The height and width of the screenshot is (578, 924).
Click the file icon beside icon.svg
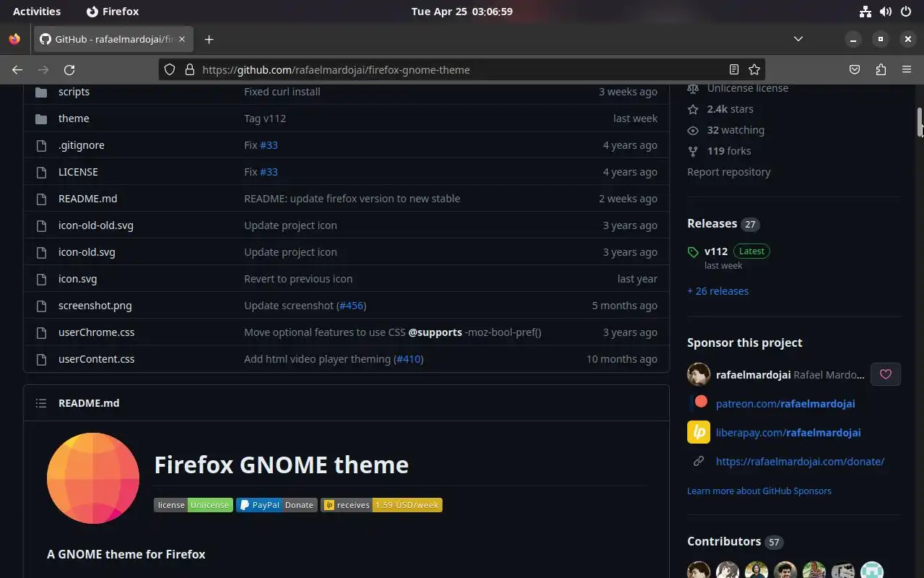point(41,279)
